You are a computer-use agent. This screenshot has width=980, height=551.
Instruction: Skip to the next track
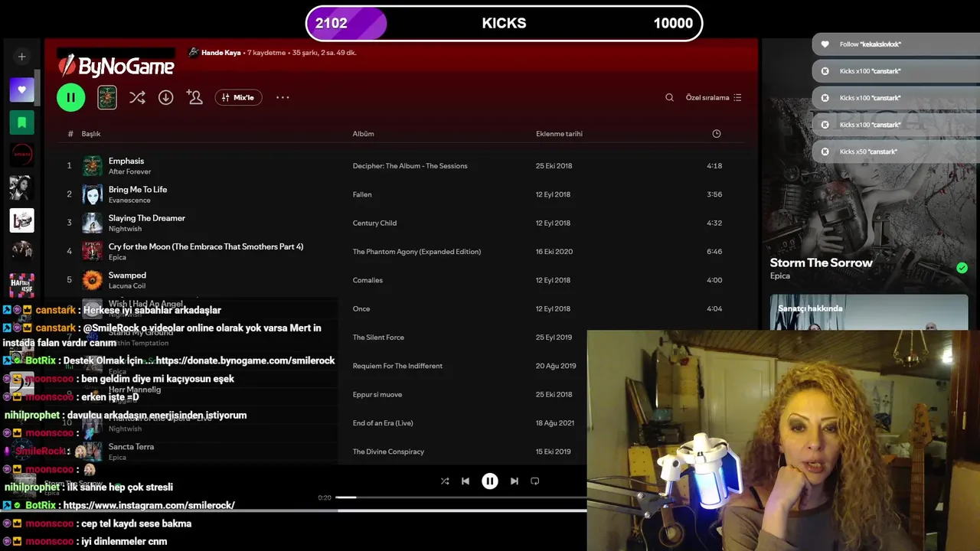tap(514, 481)
